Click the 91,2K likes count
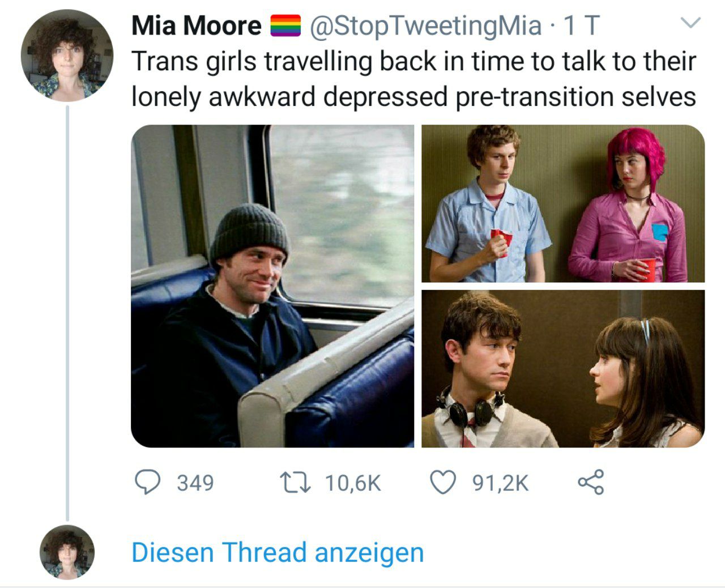The height and width of the screenshot is (588, 725). coord(501,483)
